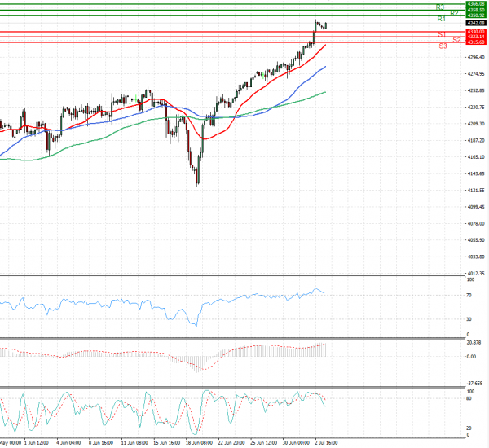This screenshot has width=489, height=448.
Task: Click price axis value 4121.55
Action: (476, 191)
